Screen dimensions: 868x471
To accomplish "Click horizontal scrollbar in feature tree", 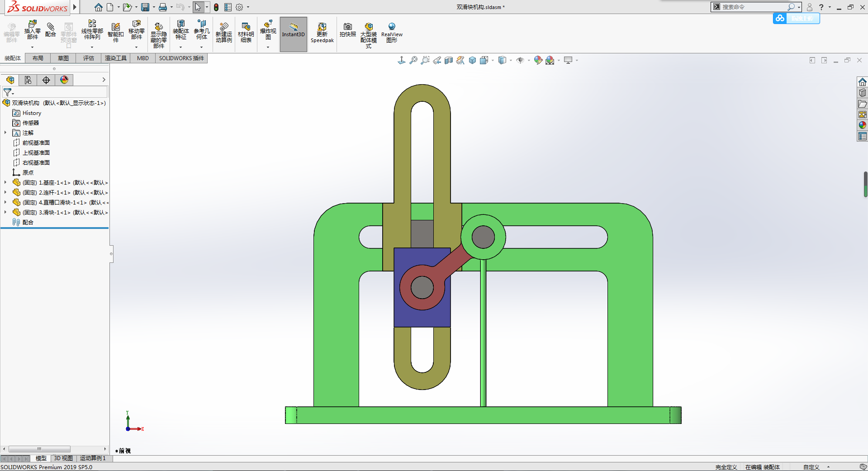I will 39,449.
